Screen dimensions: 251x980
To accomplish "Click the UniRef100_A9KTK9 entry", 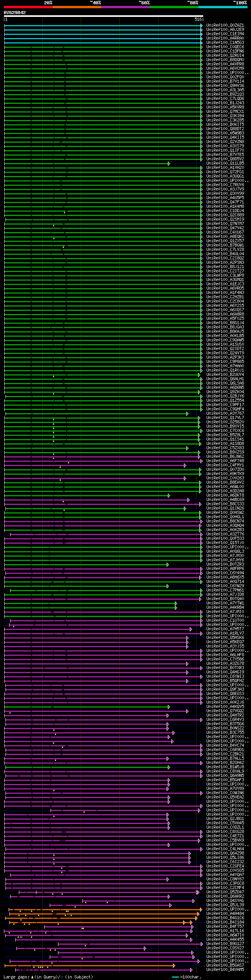I will (x=225, y=474).
